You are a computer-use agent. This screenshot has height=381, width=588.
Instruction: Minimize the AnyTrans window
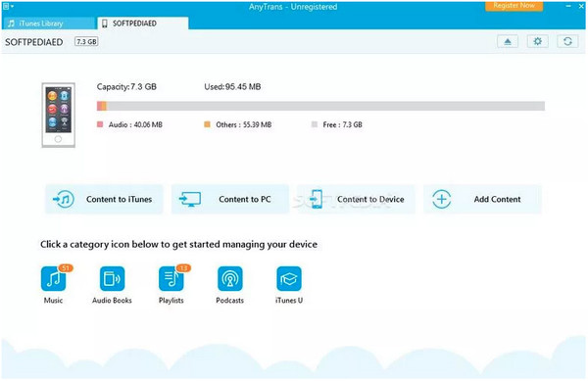[x=568, y=7]
